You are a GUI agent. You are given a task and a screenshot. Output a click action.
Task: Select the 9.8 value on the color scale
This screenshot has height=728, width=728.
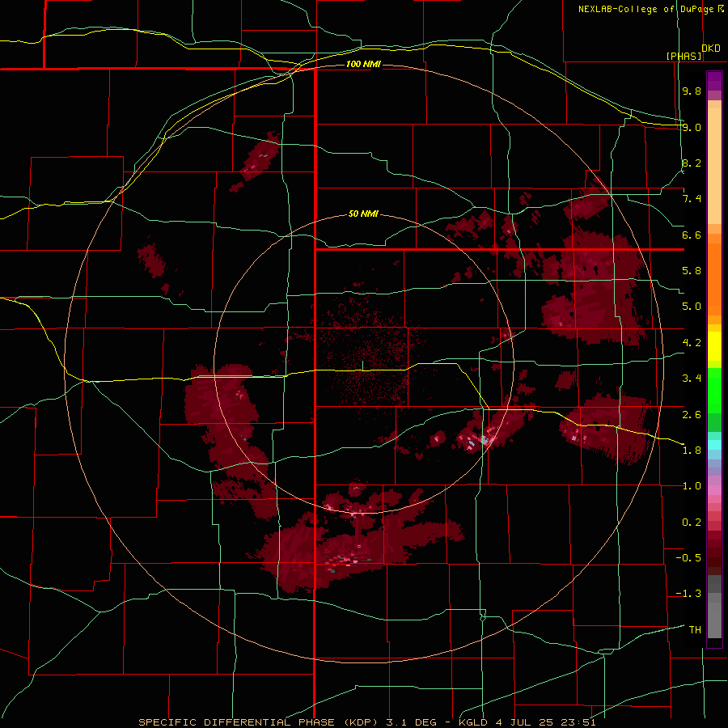[692, 91]
